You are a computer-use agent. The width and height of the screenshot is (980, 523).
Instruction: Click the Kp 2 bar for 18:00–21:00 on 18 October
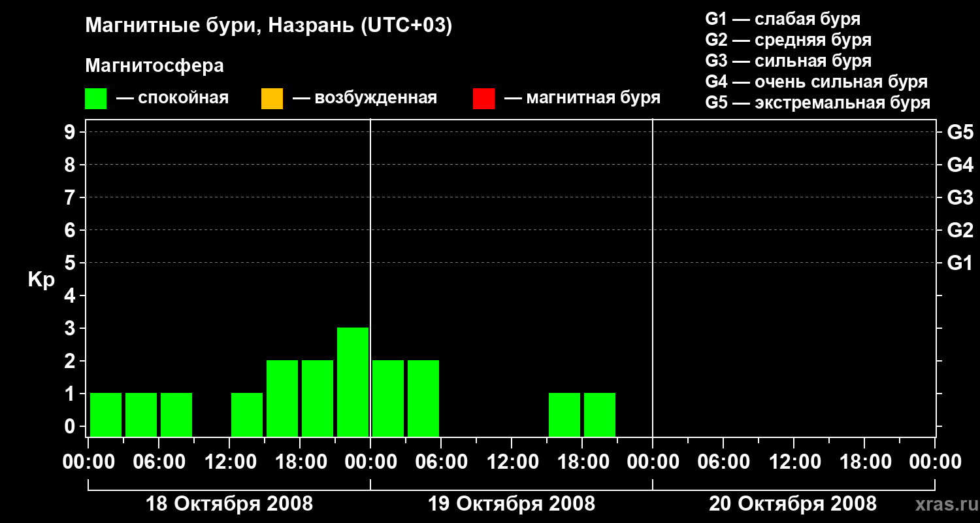point(318,398)
